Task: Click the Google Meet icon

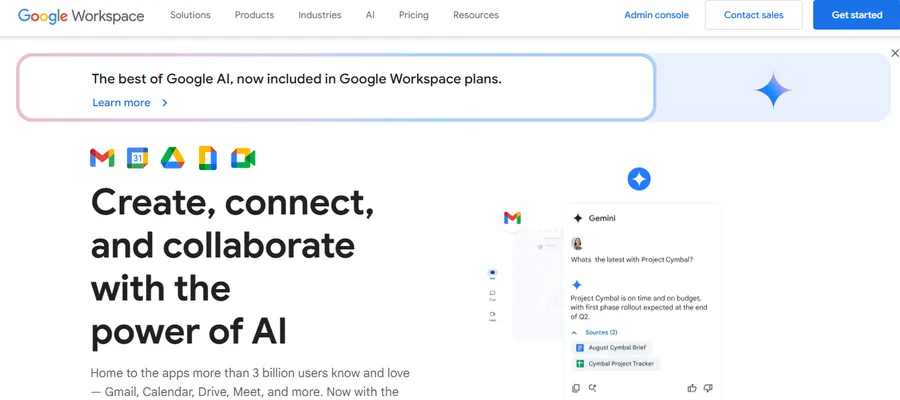Action: click(x=243, y=158)
